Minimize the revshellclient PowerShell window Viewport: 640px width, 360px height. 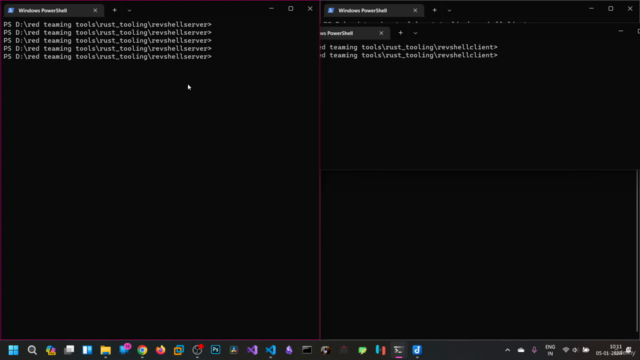621,31
